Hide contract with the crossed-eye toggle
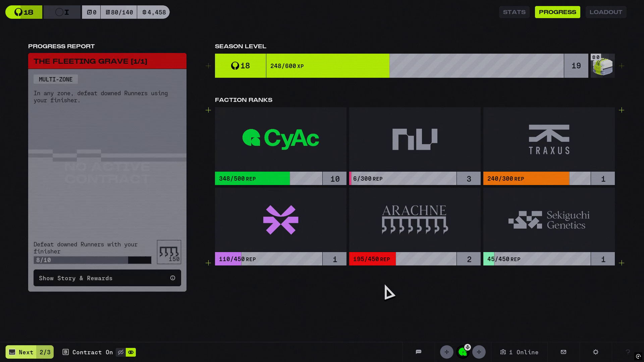This screenshot has height=362, width=644. tap(120, 352)
